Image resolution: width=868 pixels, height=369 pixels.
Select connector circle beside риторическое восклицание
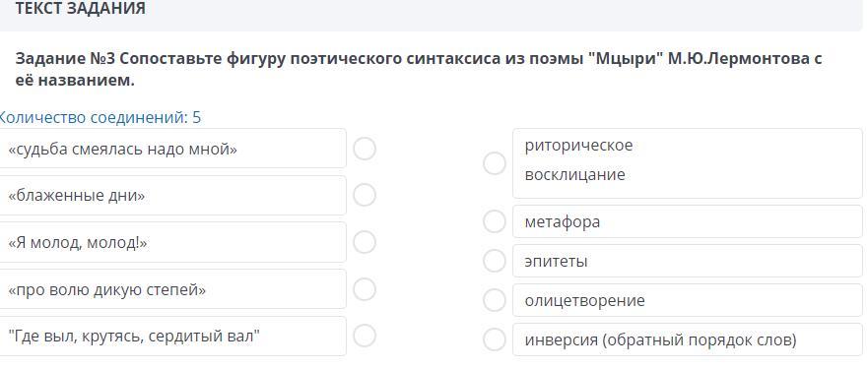click(495, 163)
